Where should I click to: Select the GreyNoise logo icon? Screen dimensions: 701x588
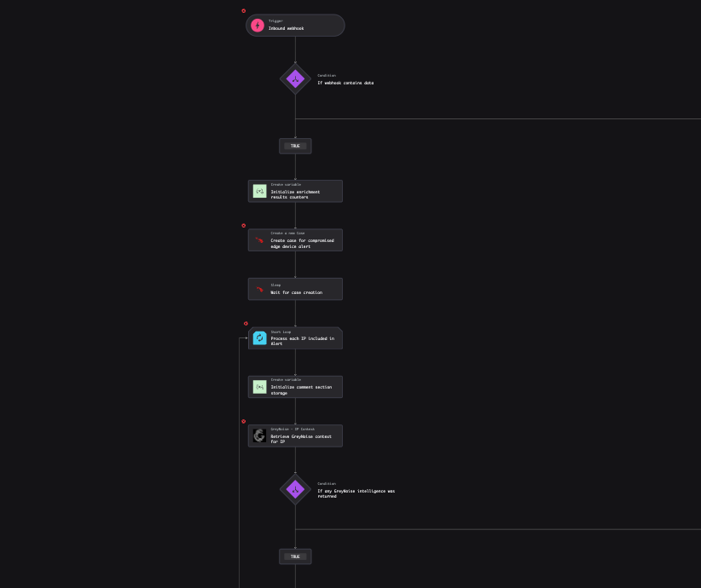(x=260, y=435)
